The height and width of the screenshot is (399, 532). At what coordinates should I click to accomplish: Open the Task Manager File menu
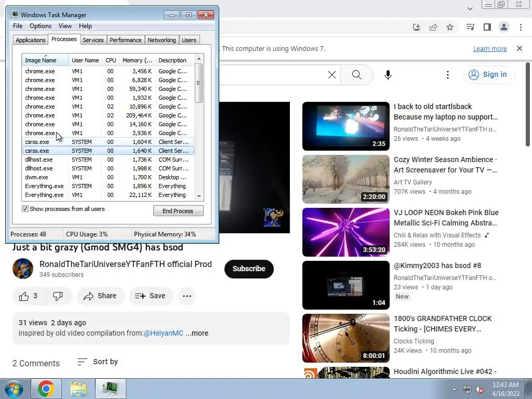[x=18, y=26]
